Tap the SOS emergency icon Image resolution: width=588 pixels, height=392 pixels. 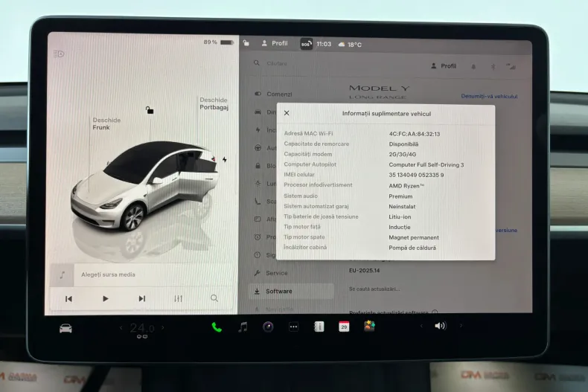pyautogui.click(x=306, y=44)
